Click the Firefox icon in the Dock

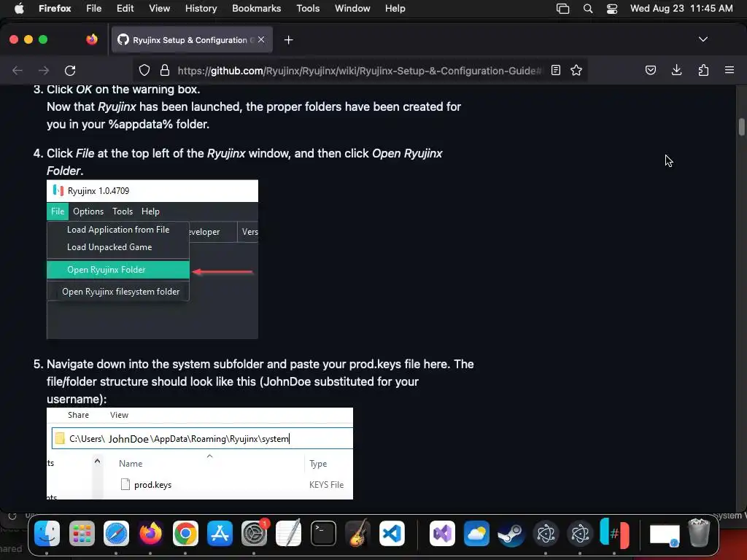[150, 533]
